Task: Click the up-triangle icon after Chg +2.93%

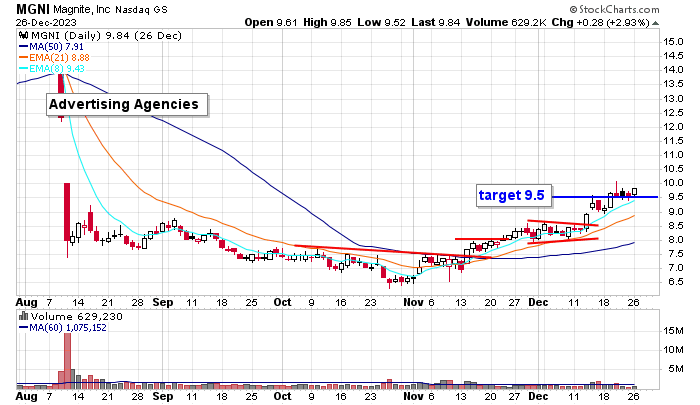Action: click(x=655, y=23)
